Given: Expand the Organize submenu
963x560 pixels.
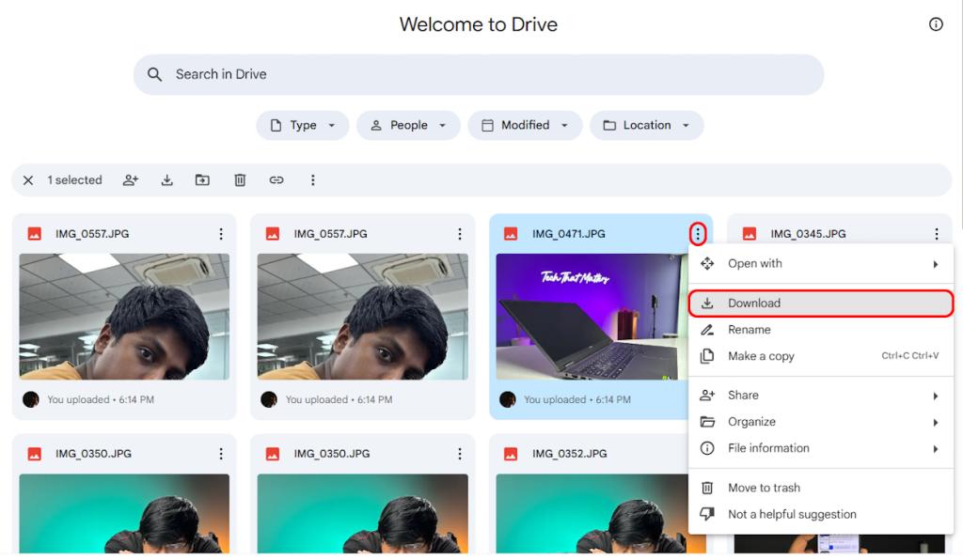Looking at the screenshot, I should pos(820,422).
